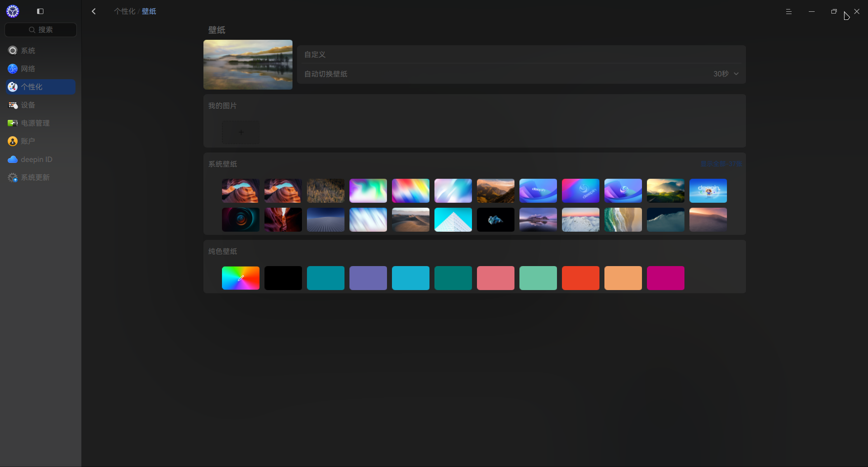Open the 账户 settings category
868x467 pixels.
point(41,141)
